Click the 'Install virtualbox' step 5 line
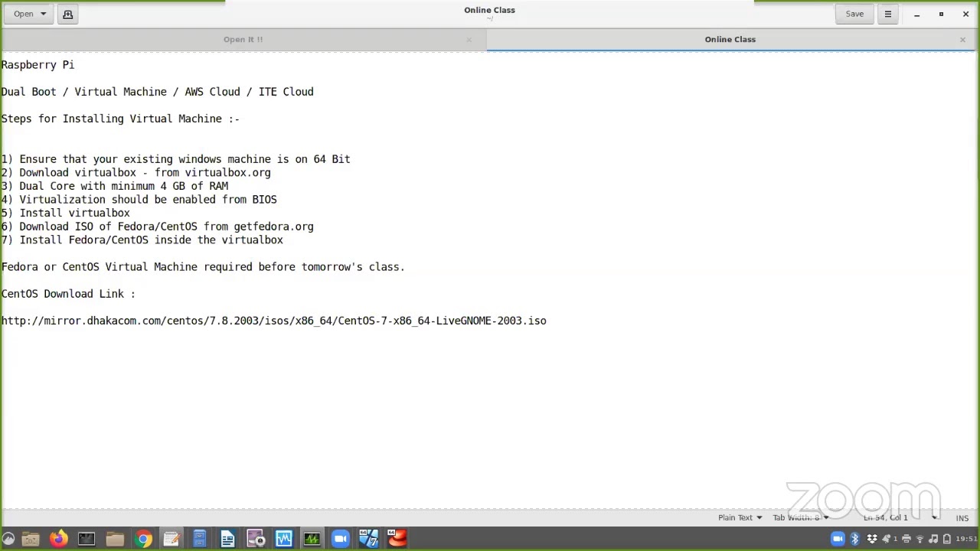The image size is (980, 551). (x=65, y=213)
